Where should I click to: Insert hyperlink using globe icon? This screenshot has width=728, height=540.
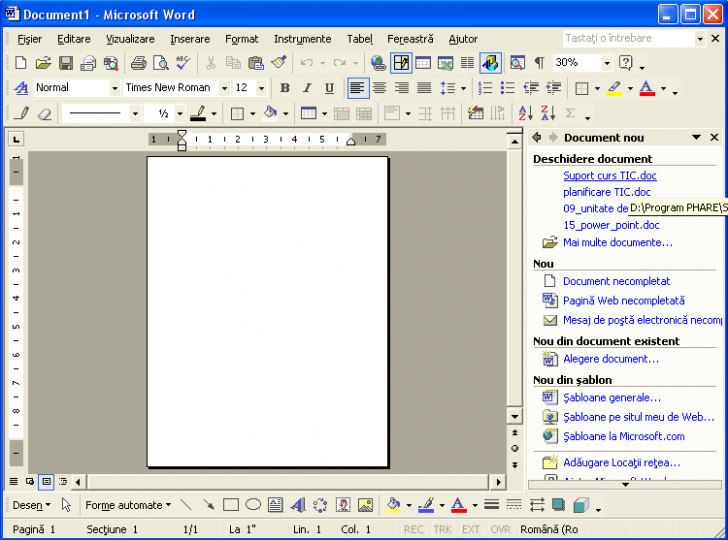point(378,63)
